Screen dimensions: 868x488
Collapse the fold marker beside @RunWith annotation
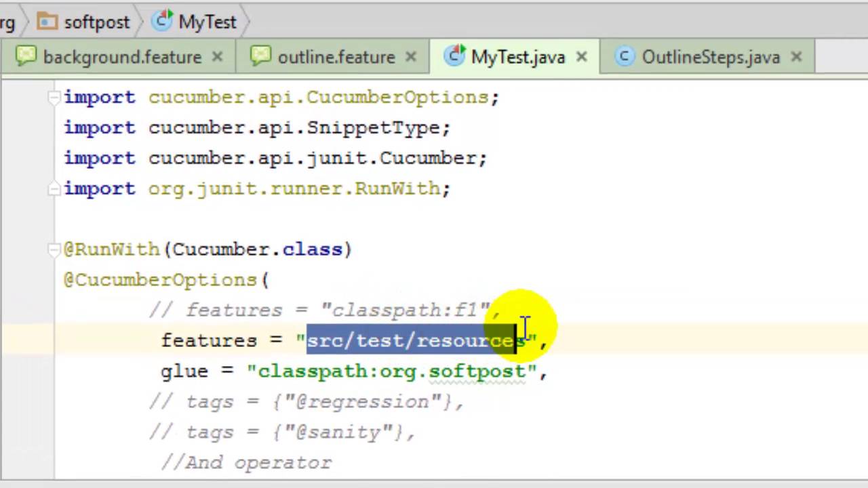[54, 250]
